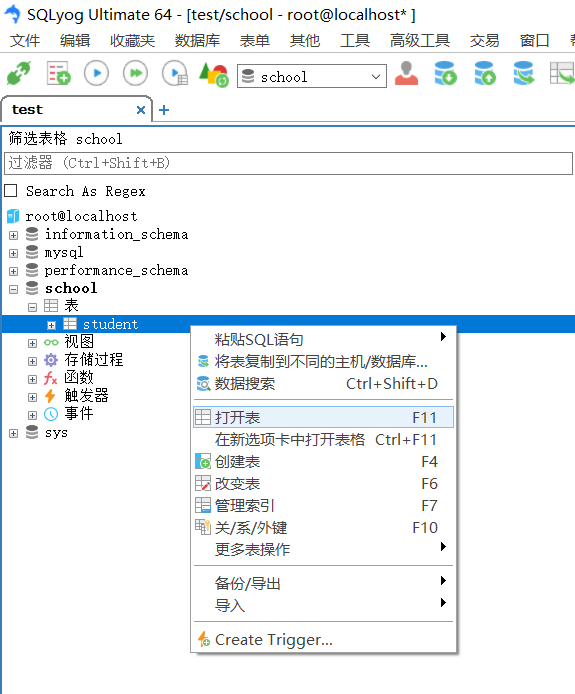Open the 编辑 menu
Image resolution: width=575 pixels, height=694 pixels.
[x=75, y=41]
